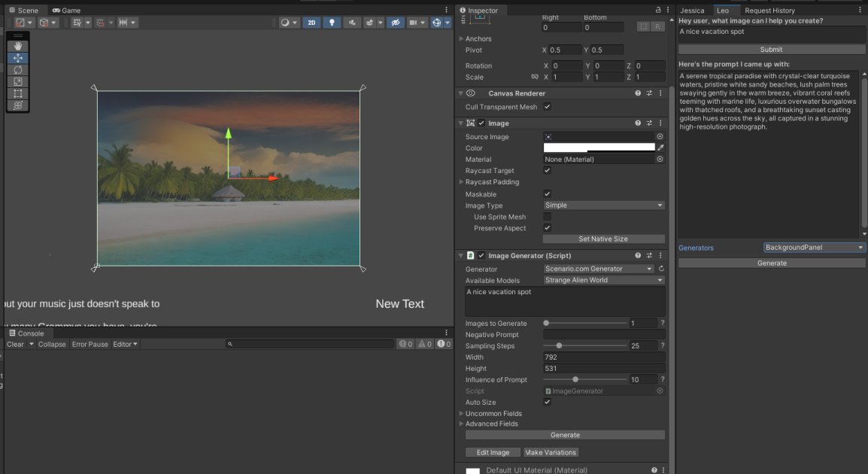Open Canvas Renderer help icon
868x474 pixels.
tap(638, 93)
